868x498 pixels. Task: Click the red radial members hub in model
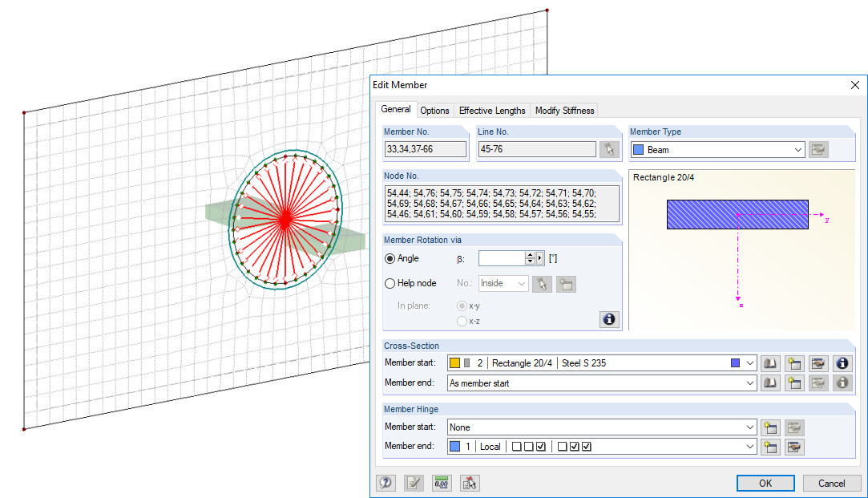click(x=285, y=220)
